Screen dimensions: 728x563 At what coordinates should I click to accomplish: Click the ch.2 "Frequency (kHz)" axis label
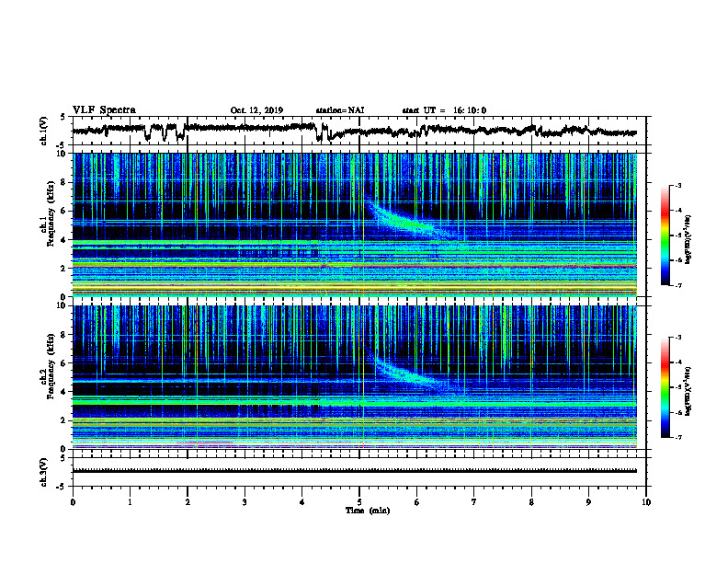coord(51,366)
